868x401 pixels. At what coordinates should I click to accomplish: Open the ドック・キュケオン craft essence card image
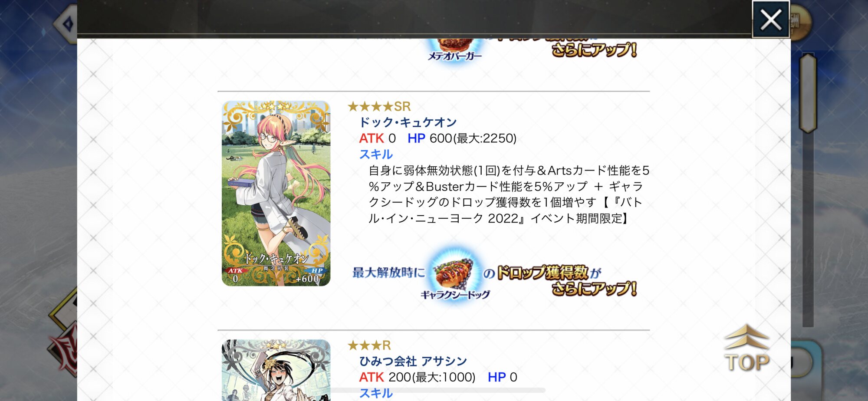pyautogui.click(x=276, y=193)
